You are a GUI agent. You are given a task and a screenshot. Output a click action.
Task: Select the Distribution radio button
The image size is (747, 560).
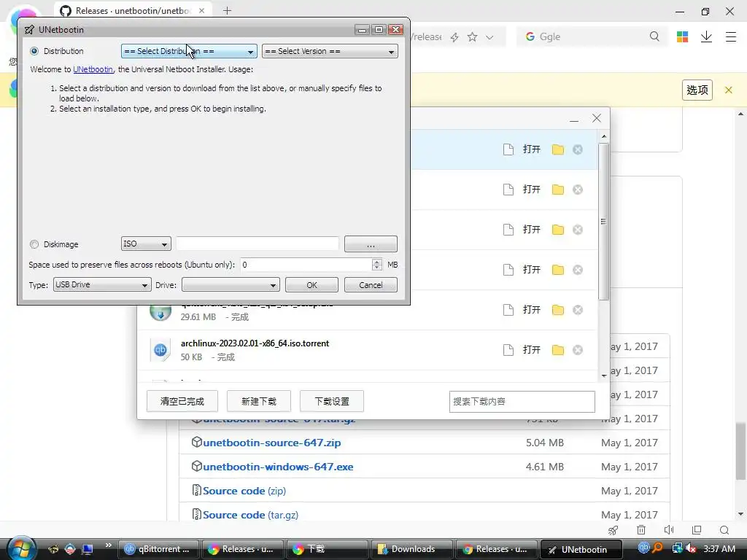click(34, 51)
